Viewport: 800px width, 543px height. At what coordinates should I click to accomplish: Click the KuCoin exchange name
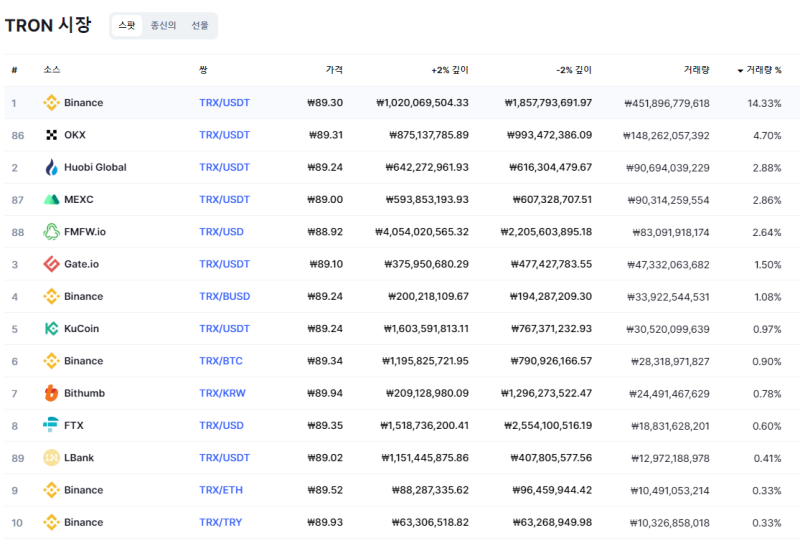pos(82,329)
